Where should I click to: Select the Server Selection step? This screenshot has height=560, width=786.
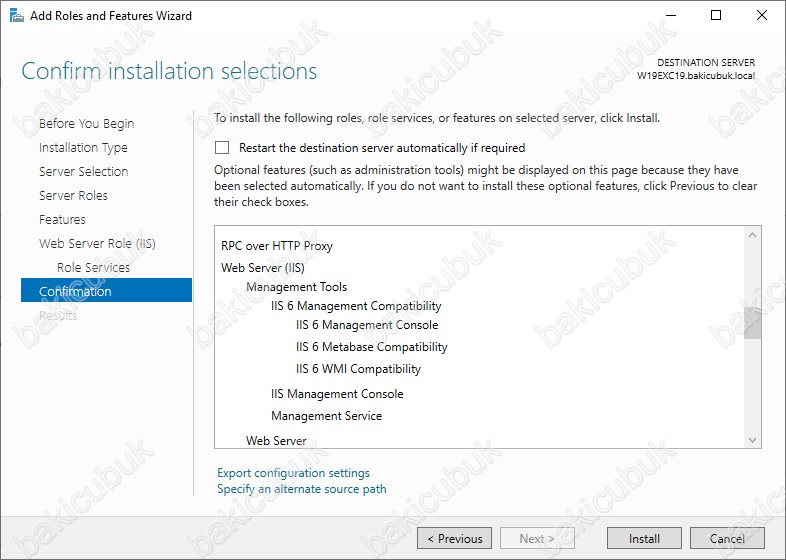click(x=84, y=171)
